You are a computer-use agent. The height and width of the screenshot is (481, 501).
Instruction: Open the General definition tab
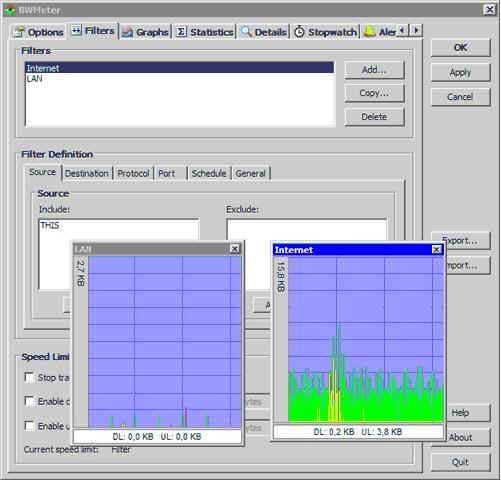click(251, 174)
